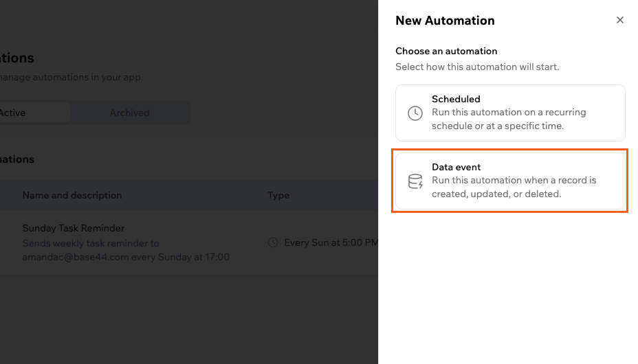The image size is (638, 364).
Task: Click the clock icon beside Every Sun schedule
Action: pyautogui.click(x=273, y=242)
